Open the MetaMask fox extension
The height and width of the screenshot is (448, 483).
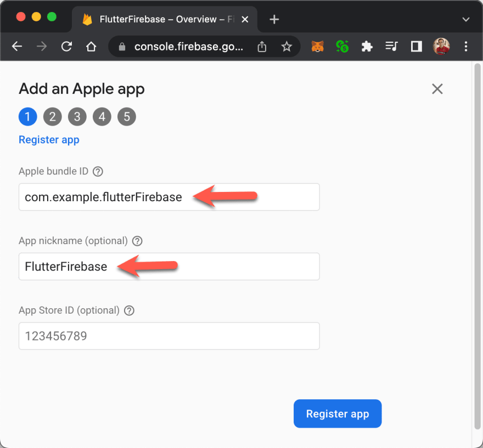coord(318,47)
